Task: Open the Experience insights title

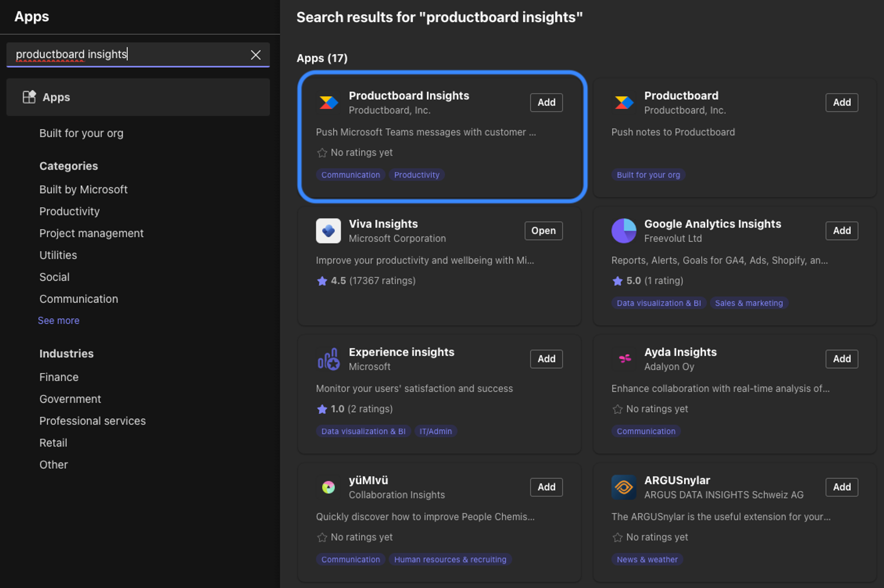Action: pos(401,352)
